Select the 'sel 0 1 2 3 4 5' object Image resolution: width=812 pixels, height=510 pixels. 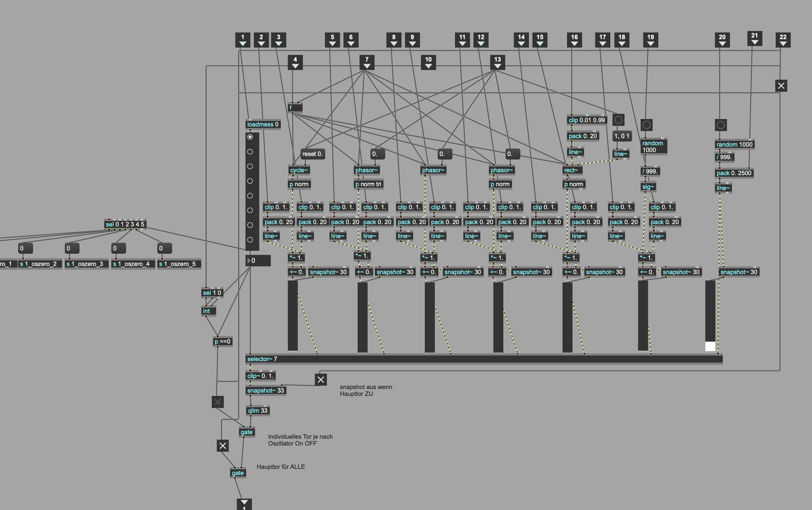[x=125, y=224]
